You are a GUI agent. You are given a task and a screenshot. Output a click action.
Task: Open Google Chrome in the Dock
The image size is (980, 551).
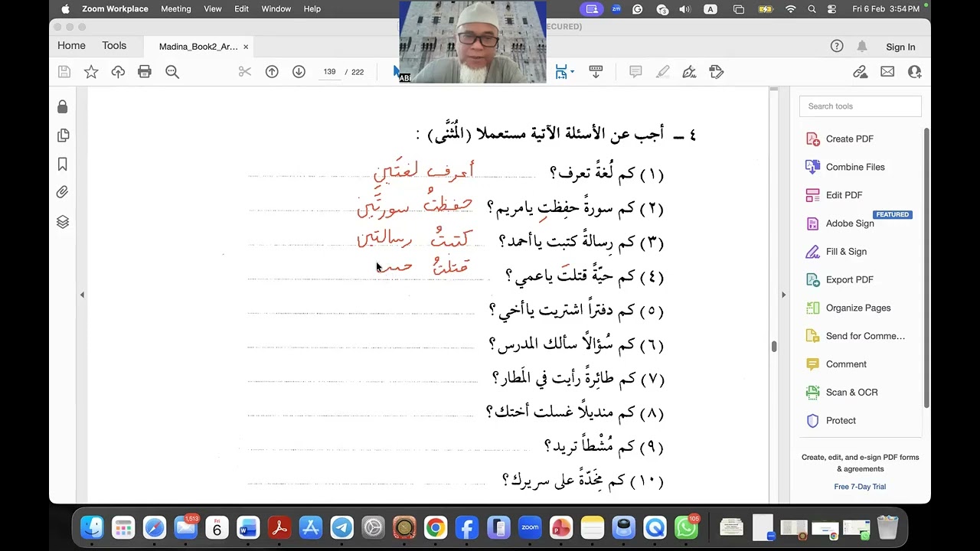coord(436,527)
